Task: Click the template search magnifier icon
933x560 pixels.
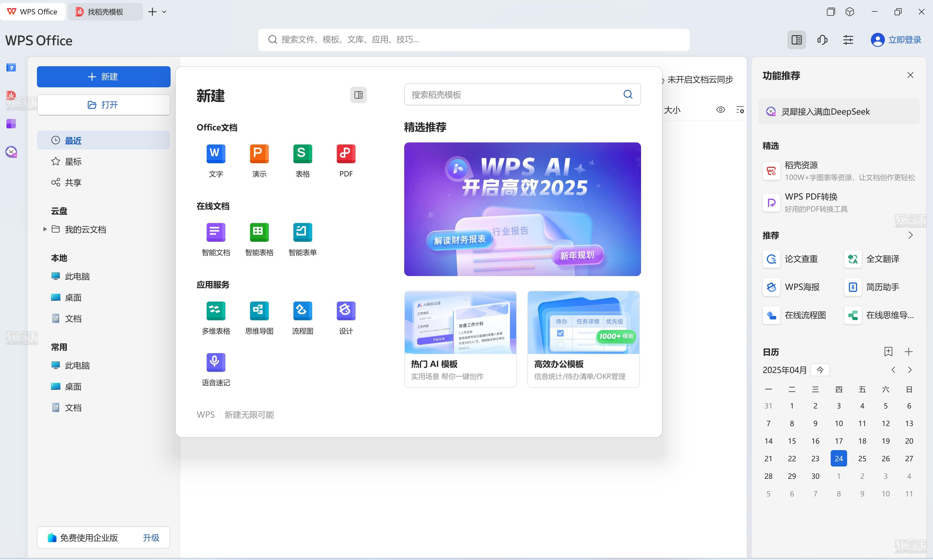Action: tap(628, 94)
